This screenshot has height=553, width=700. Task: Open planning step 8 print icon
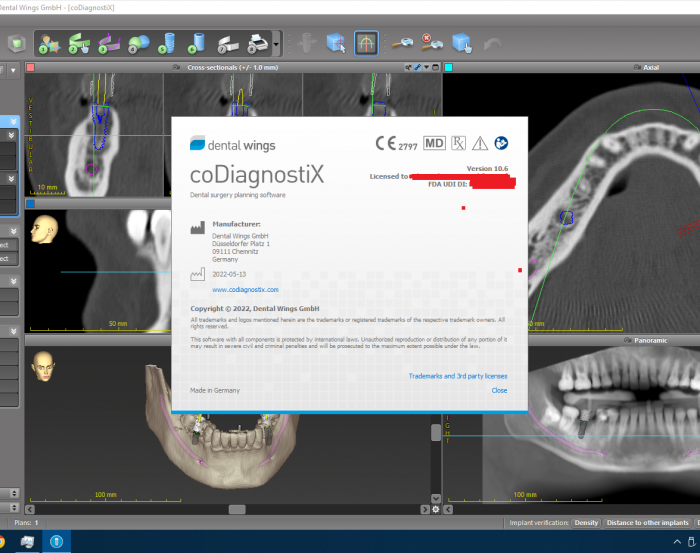pos(258,44)
